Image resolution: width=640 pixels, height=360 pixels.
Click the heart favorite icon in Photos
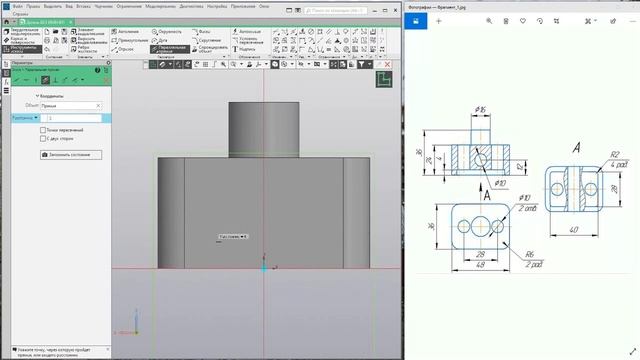pos(523,21)
